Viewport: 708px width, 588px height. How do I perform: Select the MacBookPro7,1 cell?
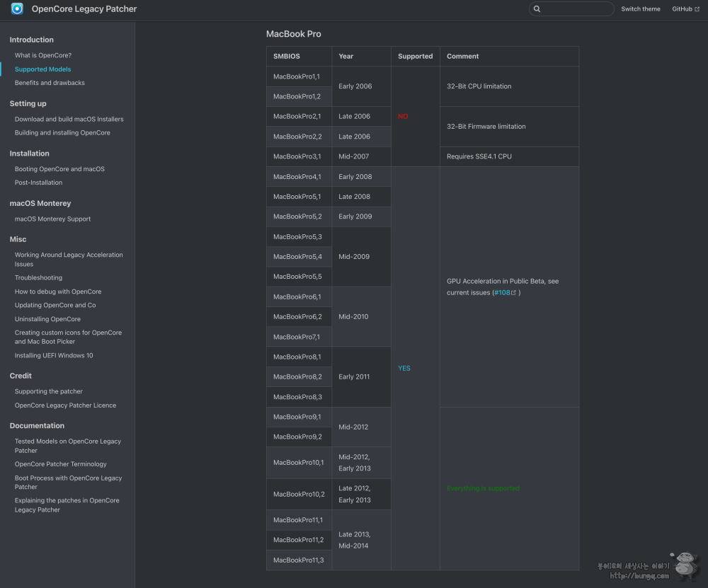pyautogui.click(x=299, y=337)
